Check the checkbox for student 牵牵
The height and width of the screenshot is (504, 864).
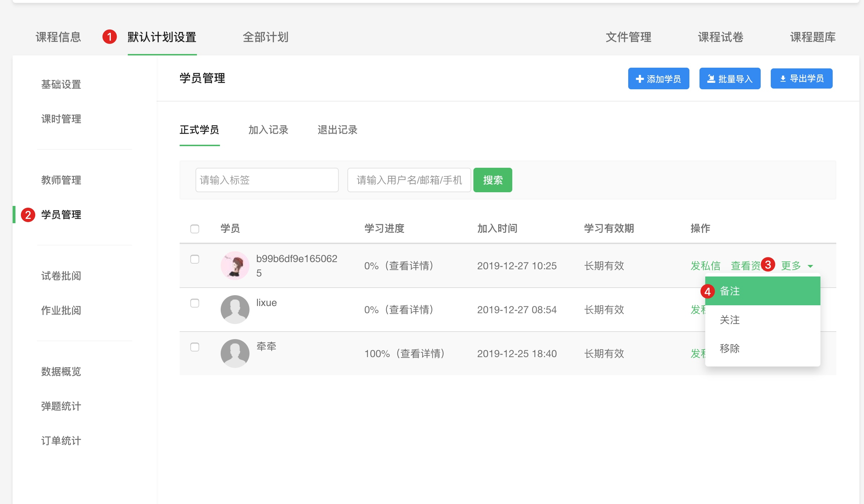click(x=195, y=347)
